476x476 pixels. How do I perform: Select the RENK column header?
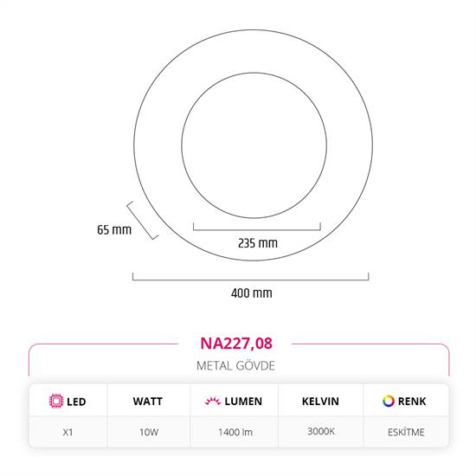(x=412, y=402)
